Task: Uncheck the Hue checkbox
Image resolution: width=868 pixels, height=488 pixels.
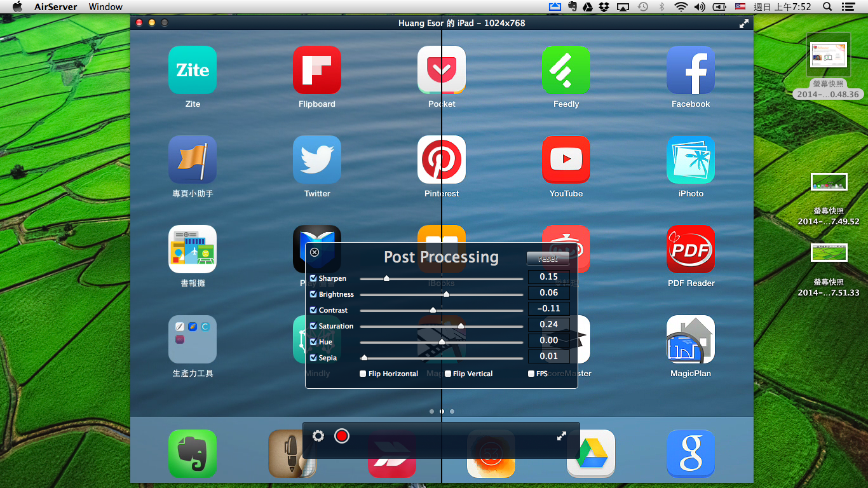Action: (x=313, y=342)
